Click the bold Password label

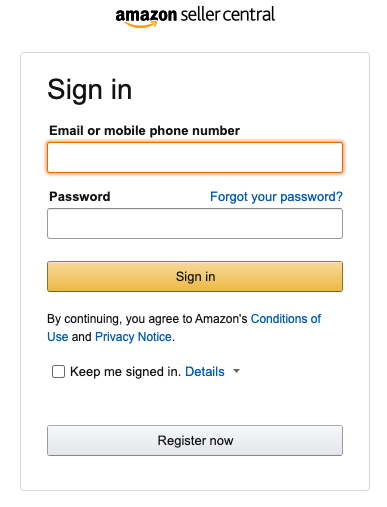80,196
